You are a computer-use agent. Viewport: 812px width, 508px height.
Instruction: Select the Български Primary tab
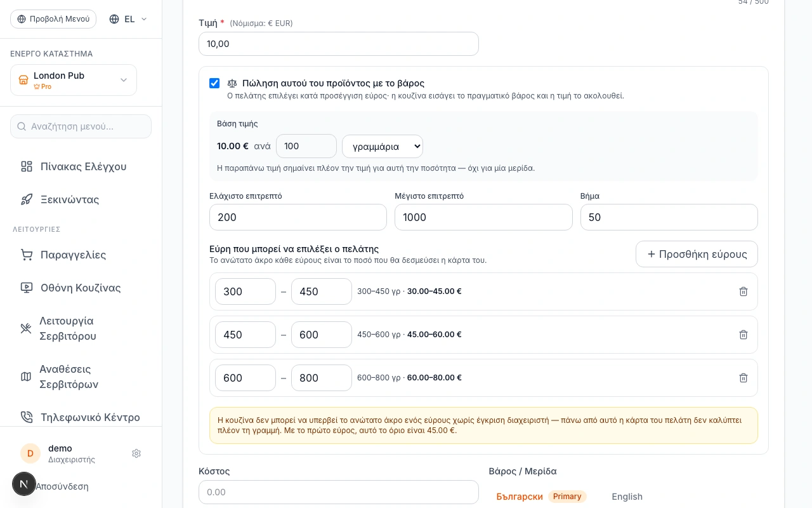[541, 497]
